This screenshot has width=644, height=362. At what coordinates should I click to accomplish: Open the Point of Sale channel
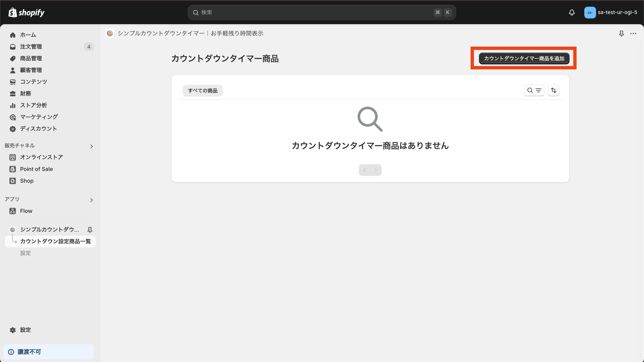point(36,169)
